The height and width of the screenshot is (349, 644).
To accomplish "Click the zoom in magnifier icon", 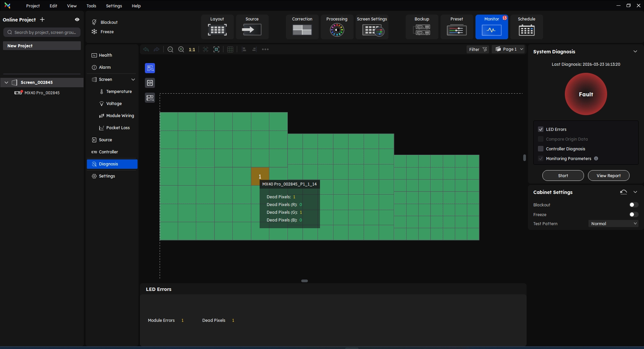I will tap(181, 49).
